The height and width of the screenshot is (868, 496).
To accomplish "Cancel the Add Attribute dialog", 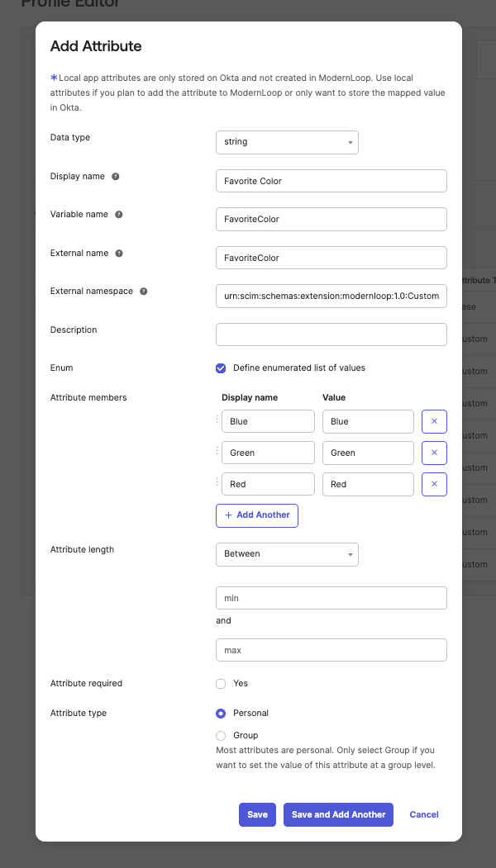I will pyautogui.click(x=424, y=815).
